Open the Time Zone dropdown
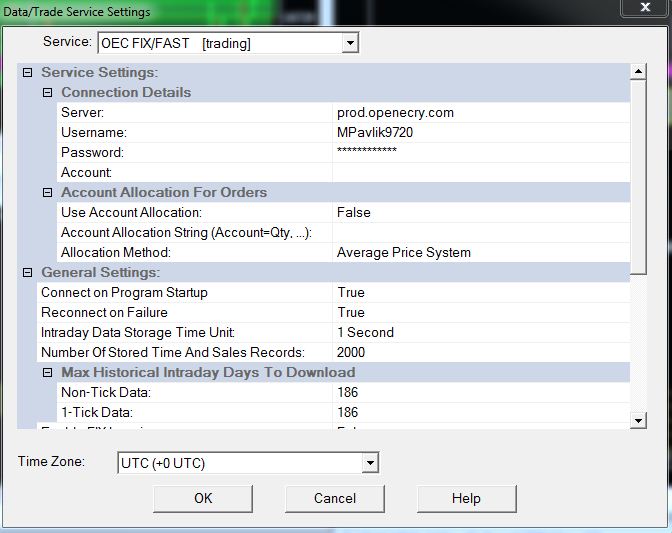This screenshot has width=672, height=533. coord(370,463)
